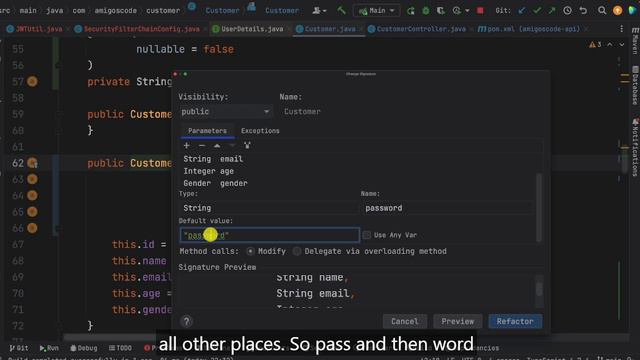Open the Notifications side panel
Screen dimensions: 640x360
click(635, 147)
